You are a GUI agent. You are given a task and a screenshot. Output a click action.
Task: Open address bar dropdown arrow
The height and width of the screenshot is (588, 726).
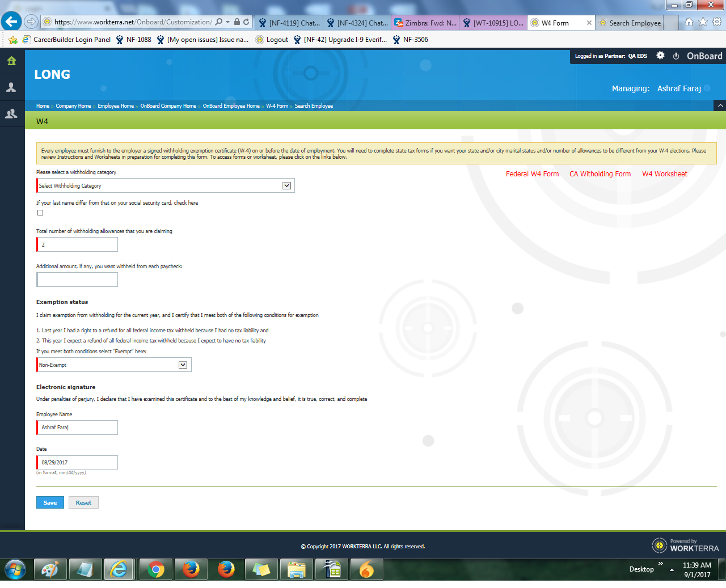(x=228, y=22)
